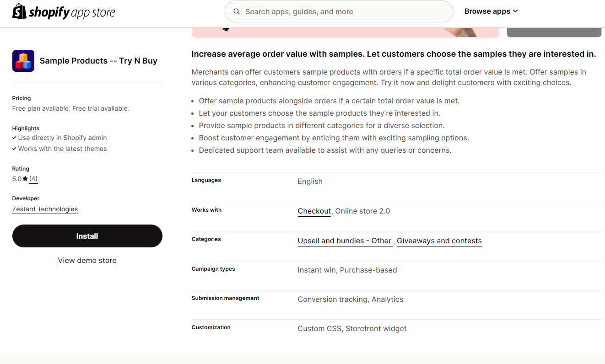Click the 'Free plan available. Free trial available.' text
This screenshot has height=364, width=605.
[x=70, y=109]
